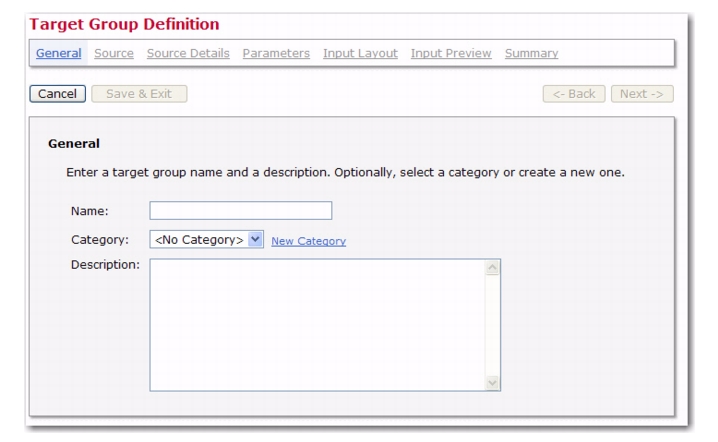Image resolution: width=718 pixels, height=442 pixels.
Task: Click the Next -> button
Action: point(642,94)
